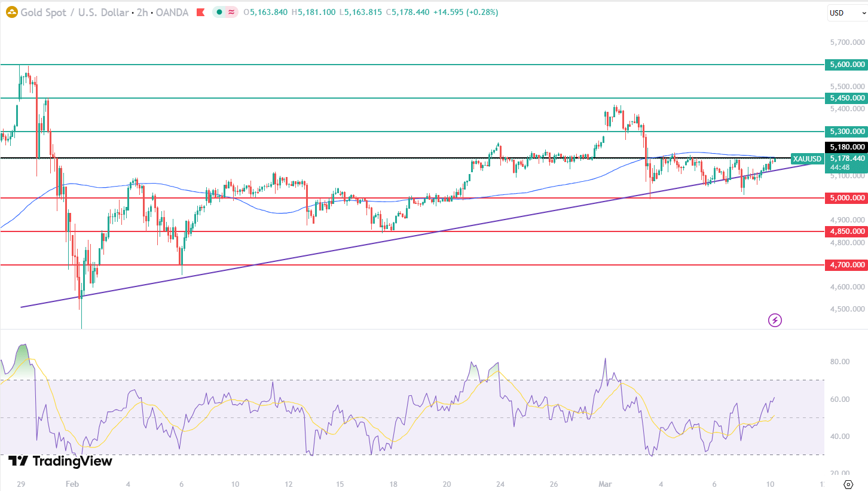Click the pink approximate-data indicator icon

point(231,12)
